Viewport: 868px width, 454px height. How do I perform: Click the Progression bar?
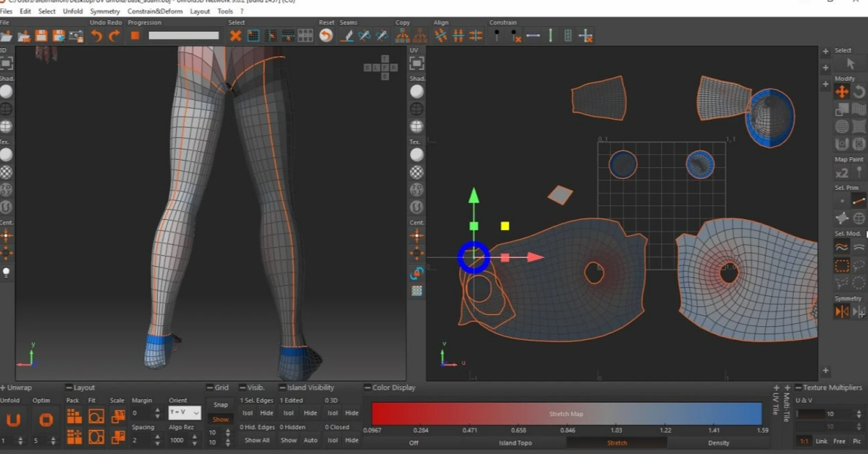tap(184, 36)
